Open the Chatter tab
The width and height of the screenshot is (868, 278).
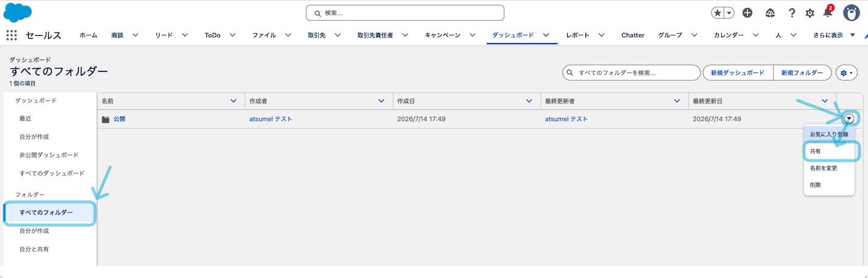pos(633,35)
